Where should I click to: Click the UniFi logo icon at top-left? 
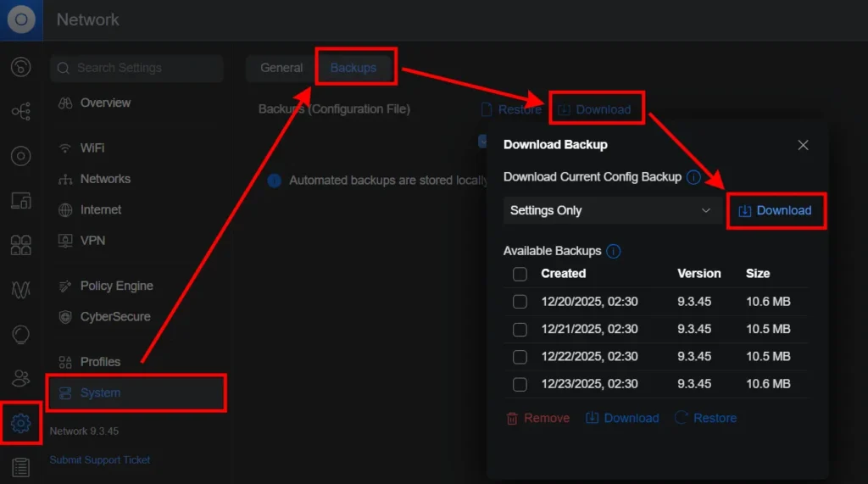[21, 19]
